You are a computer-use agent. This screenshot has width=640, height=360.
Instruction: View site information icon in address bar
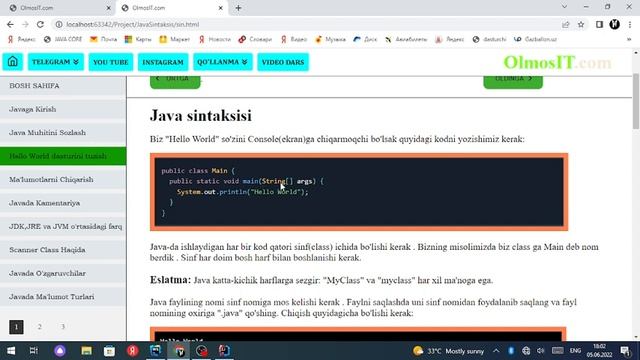[x=59, y=24]
